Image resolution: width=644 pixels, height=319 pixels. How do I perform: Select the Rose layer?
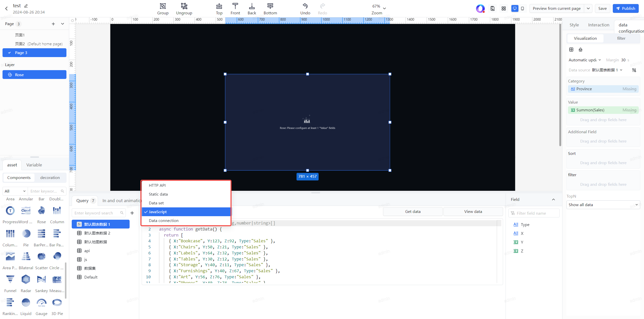tap(34, 75)
